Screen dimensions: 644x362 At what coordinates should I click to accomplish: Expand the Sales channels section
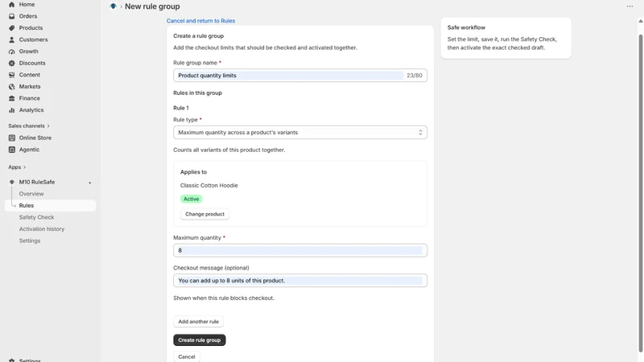29,126
